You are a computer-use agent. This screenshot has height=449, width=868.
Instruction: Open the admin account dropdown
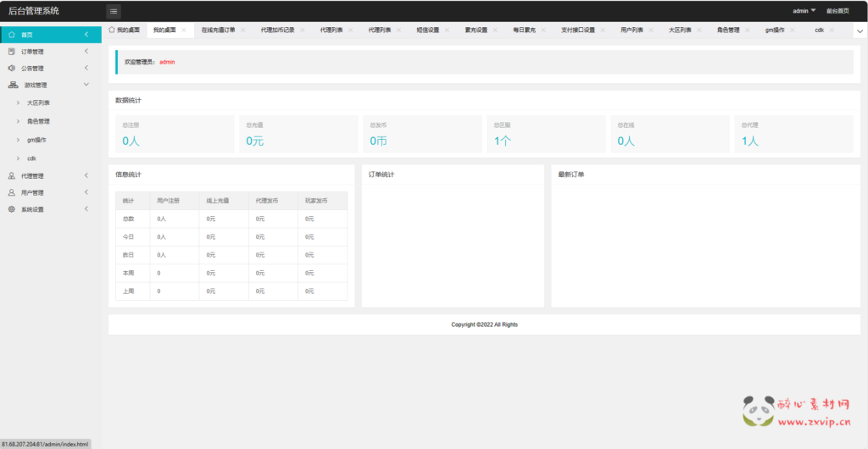804,11
